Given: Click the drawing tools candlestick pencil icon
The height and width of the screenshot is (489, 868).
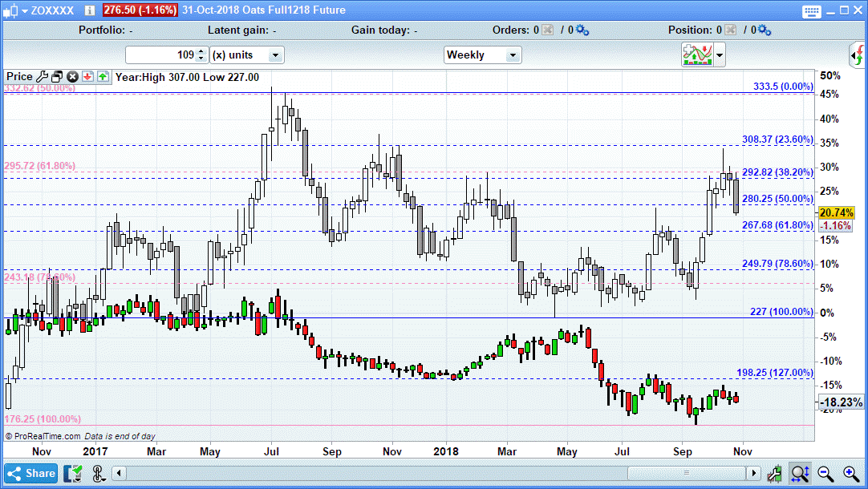Looking at the screenshot, I should (775, 474).
